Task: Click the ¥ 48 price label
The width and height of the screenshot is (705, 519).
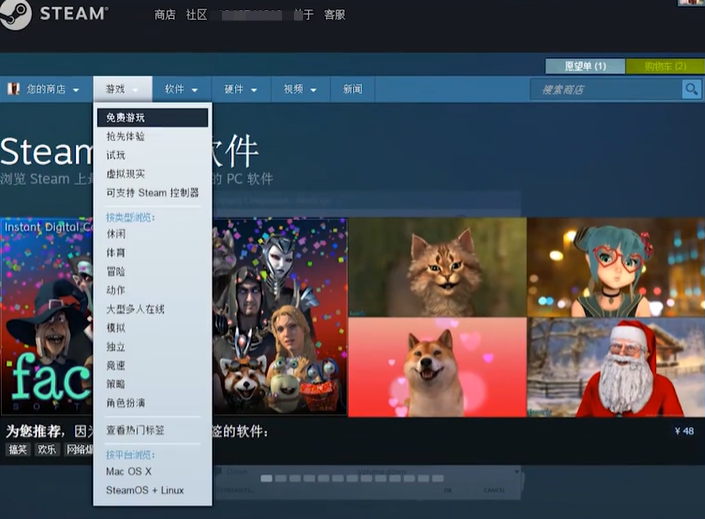Action: click(684, 431)
